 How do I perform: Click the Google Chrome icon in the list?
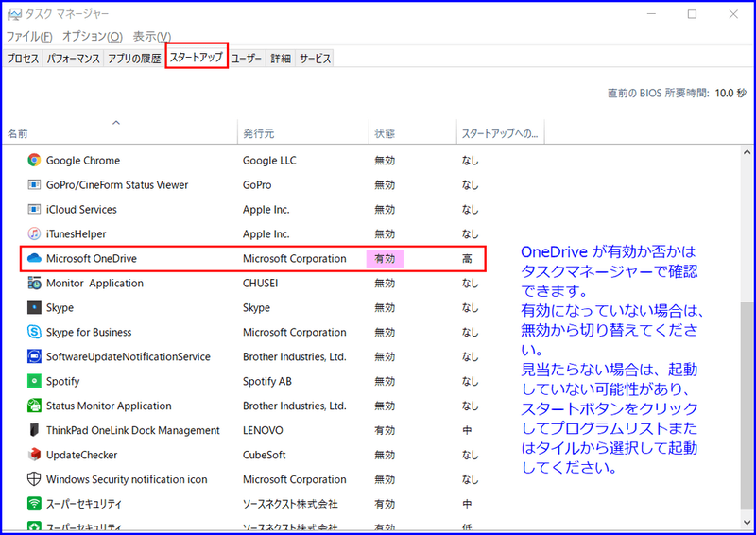[x=34, y=160]
